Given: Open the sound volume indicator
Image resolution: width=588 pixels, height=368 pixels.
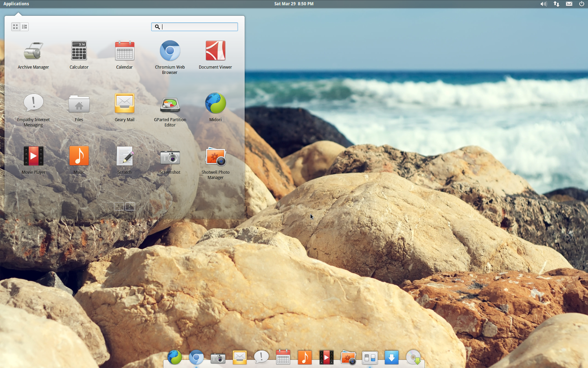Looking at the screenshot, I should click(x=544, y=4).
